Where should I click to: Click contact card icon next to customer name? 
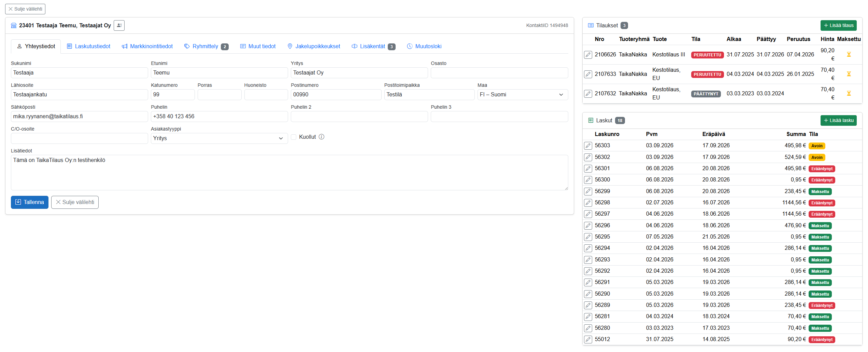119,25
